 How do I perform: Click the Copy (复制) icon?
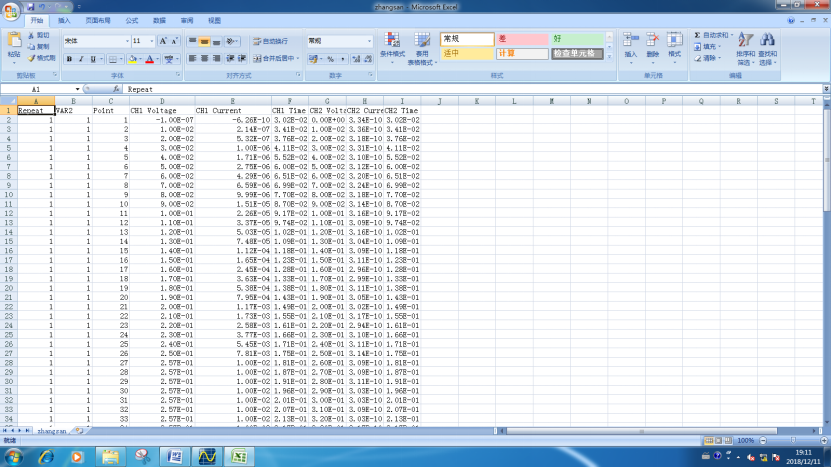tap(31, 47)
